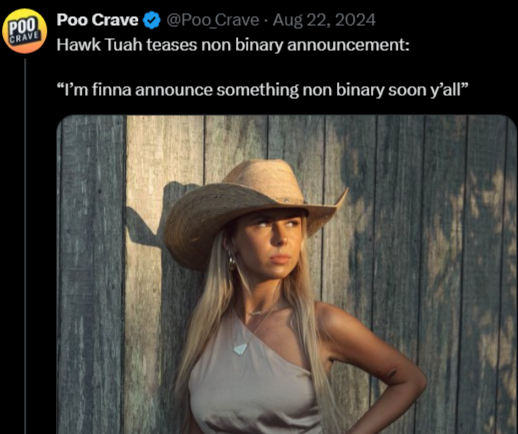Click the dot separator before the date
The image size is (518, 434).
click(266, 21)
